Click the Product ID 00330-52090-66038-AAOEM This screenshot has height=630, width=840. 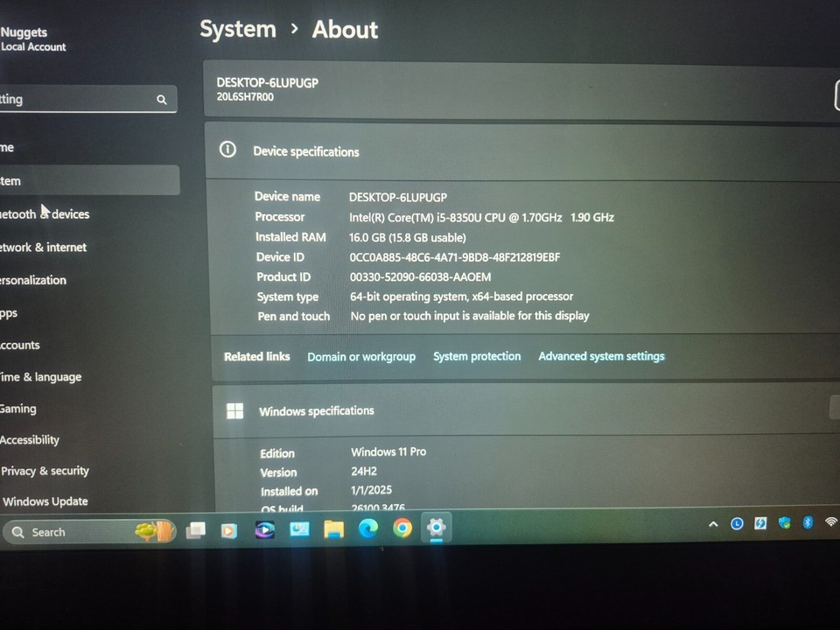[421, 277]
